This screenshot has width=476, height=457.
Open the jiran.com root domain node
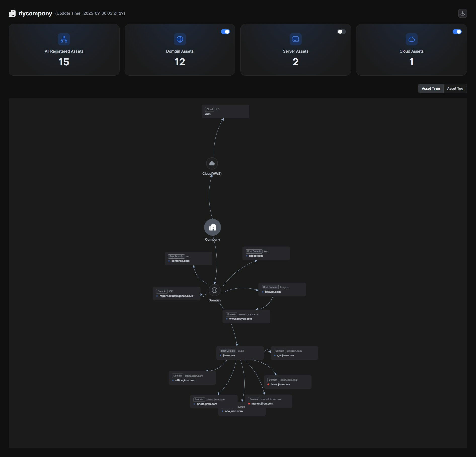click(240, 353)
